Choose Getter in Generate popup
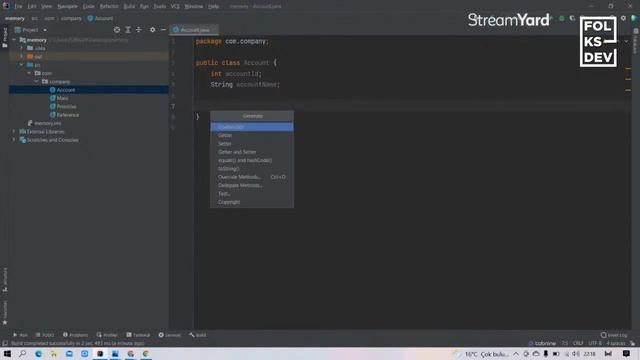The image size is (640, 360). [252, 135]
